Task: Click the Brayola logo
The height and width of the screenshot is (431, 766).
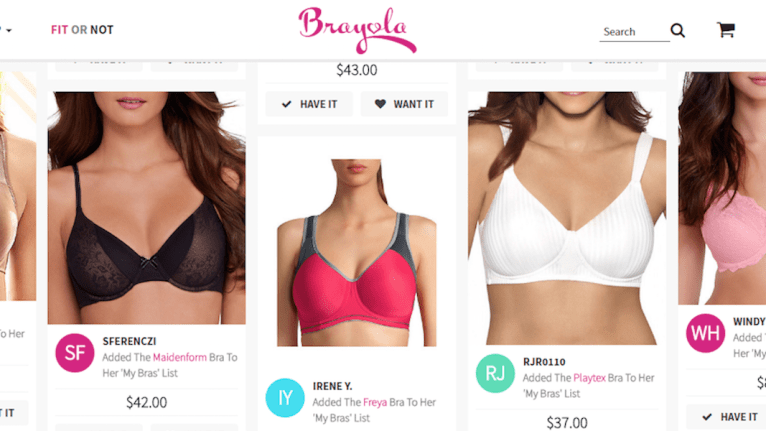Action: point(357,30)
